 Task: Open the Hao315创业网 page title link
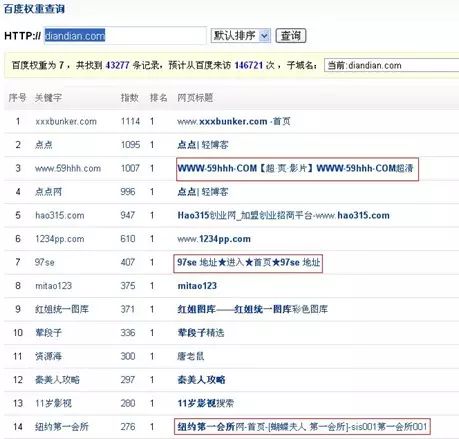(x=283, y=215)
